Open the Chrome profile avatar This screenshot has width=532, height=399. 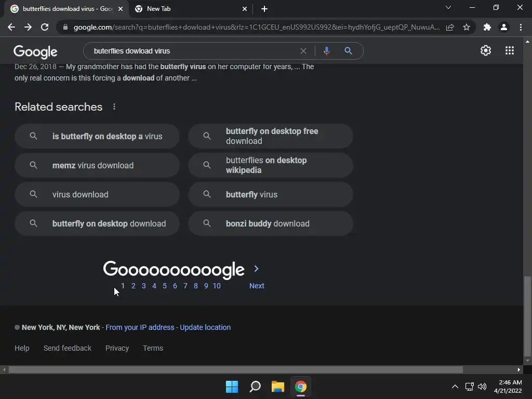tap(504, 27)
